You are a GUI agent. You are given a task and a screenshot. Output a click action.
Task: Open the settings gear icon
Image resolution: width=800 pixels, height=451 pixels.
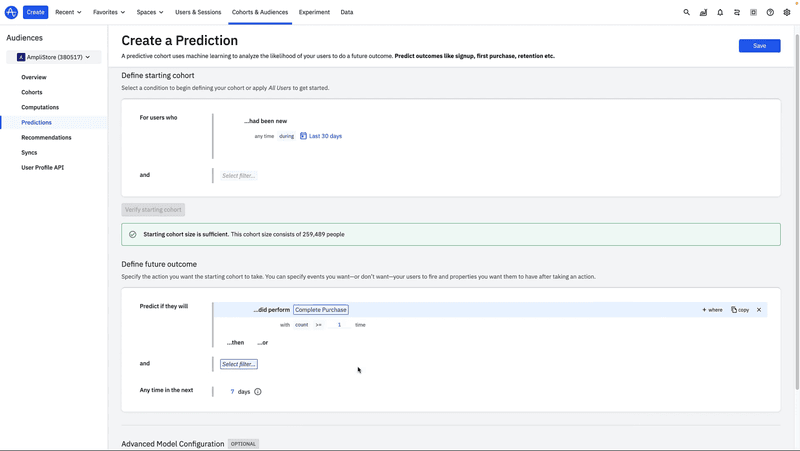tap(787, 13)
